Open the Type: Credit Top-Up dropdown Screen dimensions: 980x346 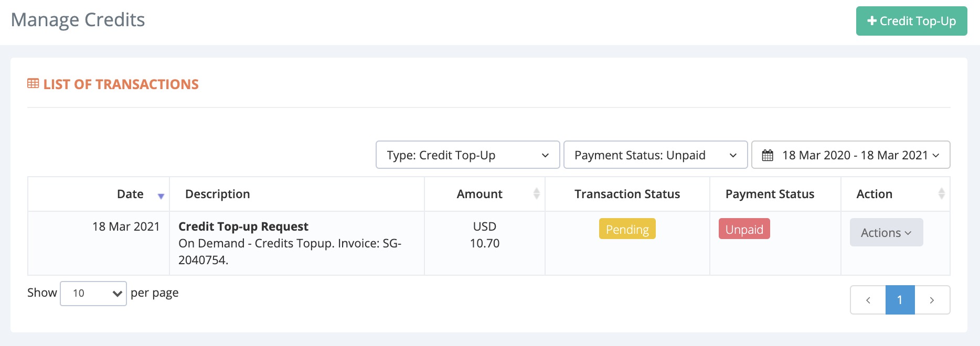467,155
